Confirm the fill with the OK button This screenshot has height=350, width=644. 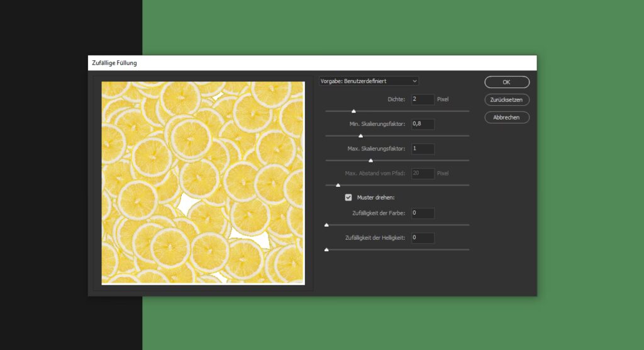(x=506, y=82)
